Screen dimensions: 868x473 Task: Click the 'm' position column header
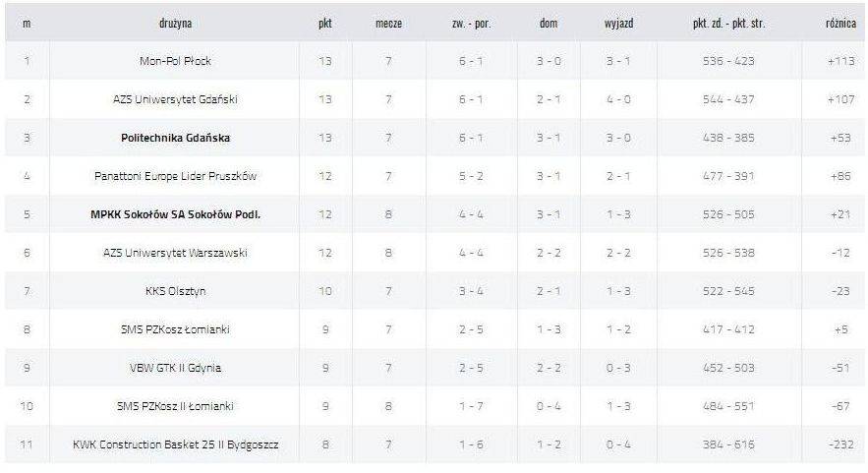(x=27, y=24)
